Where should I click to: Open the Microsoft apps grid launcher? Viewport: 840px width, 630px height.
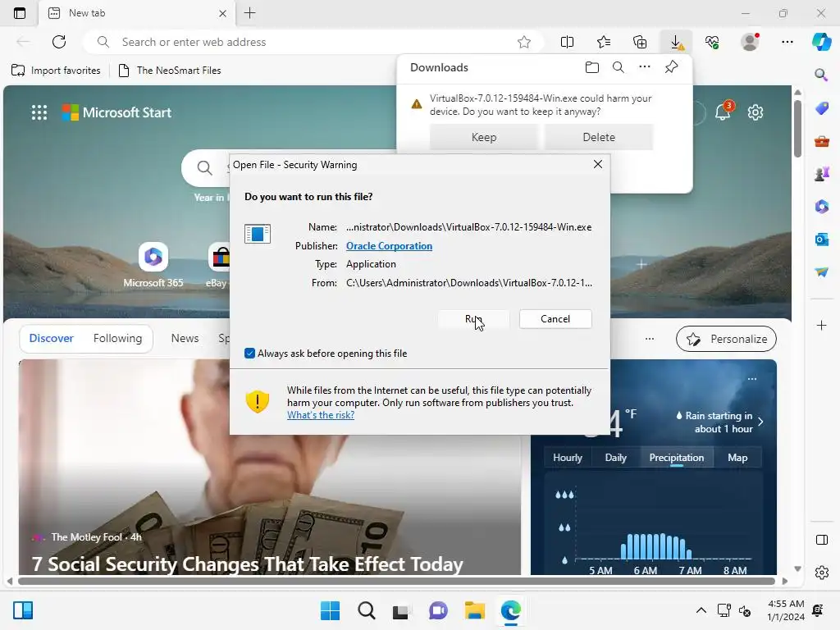pyautogui.click(x=39, y=112)
